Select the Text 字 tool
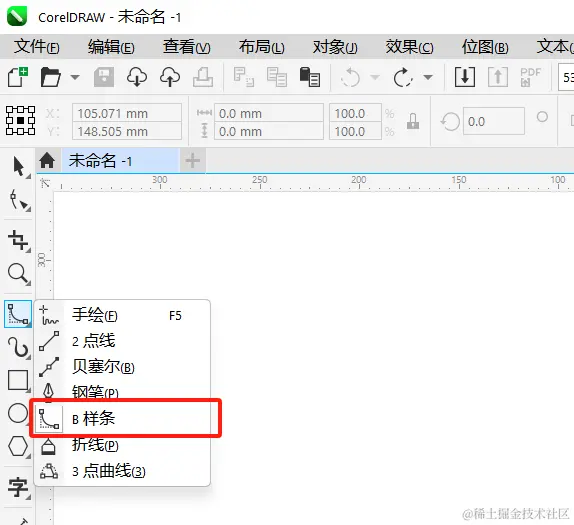 [x=18, y=487]
